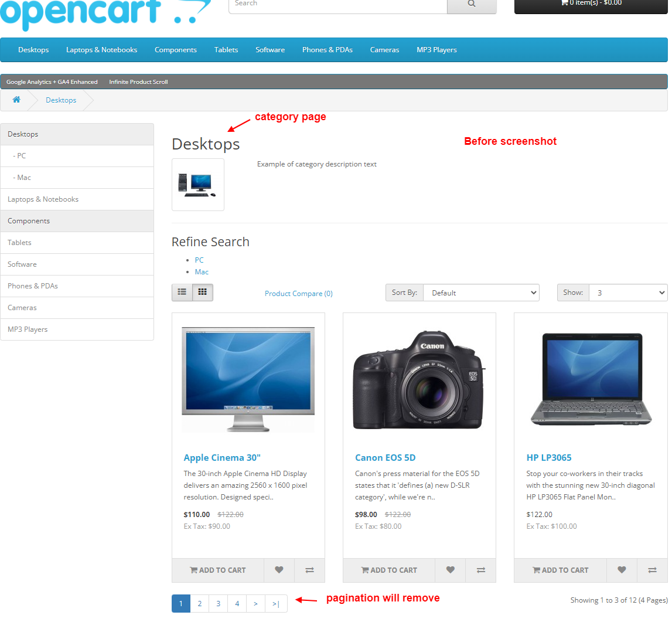Open the Product Compare link
Viewport: 672px width, 622px height.
[x=298, y=293]
